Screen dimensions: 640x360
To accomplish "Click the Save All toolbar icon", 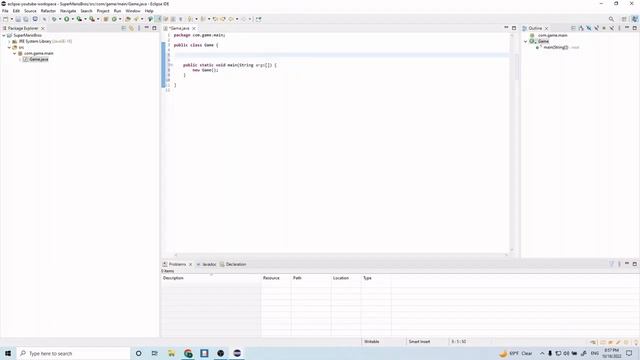I will [26, 19].
